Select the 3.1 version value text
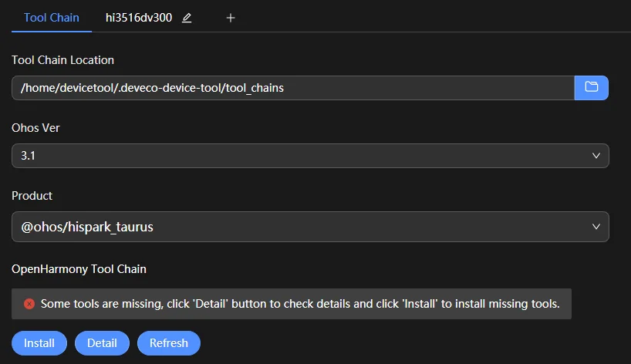 pos(29,156)
